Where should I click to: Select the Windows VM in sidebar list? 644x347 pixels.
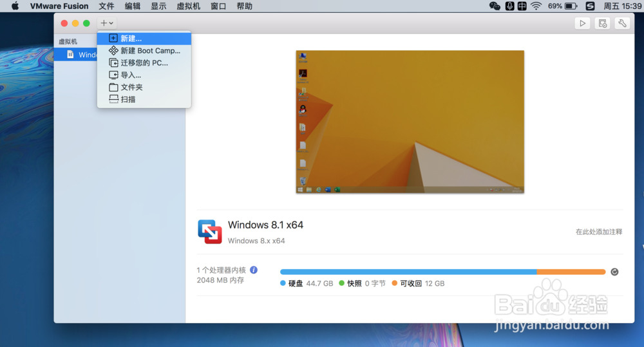(75, 55)
